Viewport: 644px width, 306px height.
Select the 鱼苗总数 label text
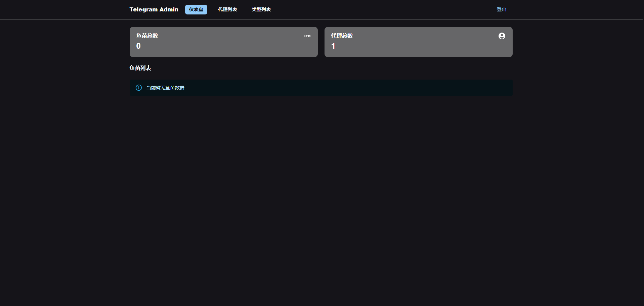(147, 36)
